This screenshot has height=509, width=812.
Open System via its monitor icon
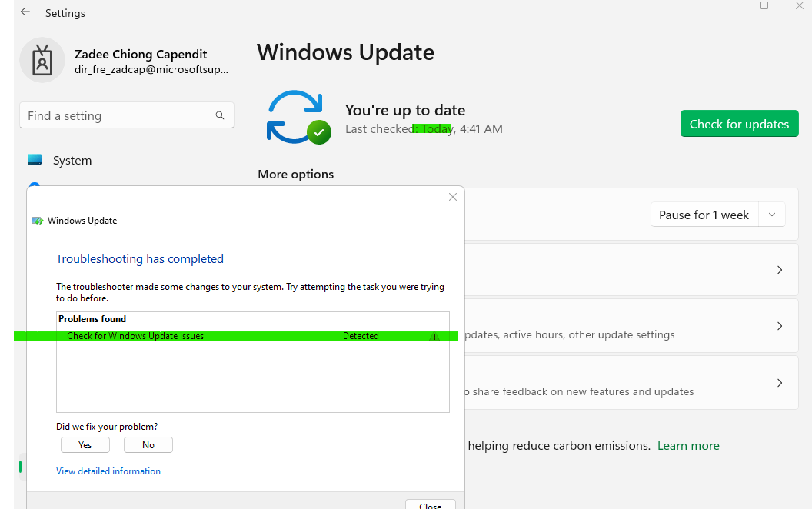[35, 159]
